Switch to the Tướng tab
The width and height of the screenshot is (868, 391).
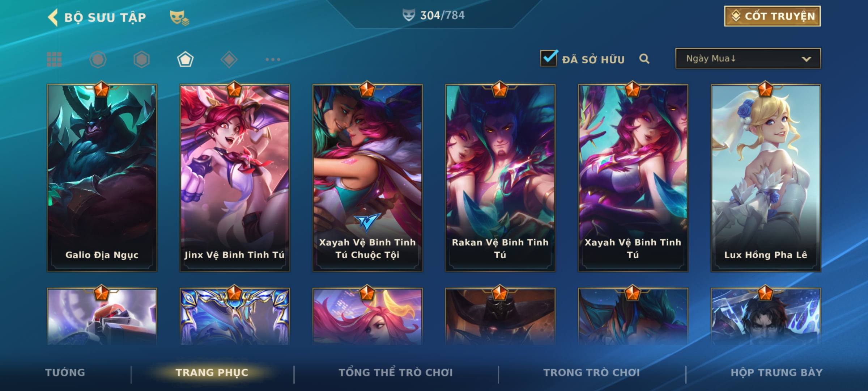coord(65,373)
